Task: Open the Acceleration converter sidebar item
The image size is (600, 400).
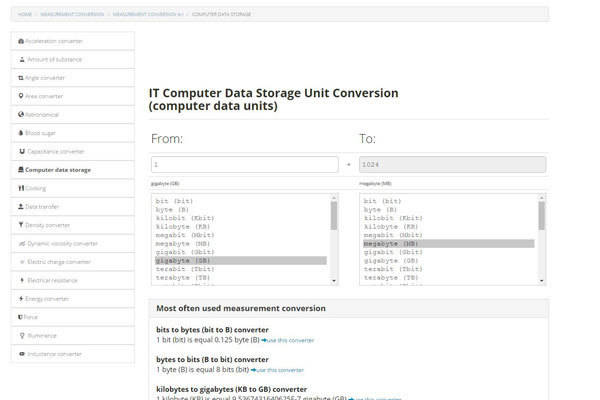Action: 55,41
